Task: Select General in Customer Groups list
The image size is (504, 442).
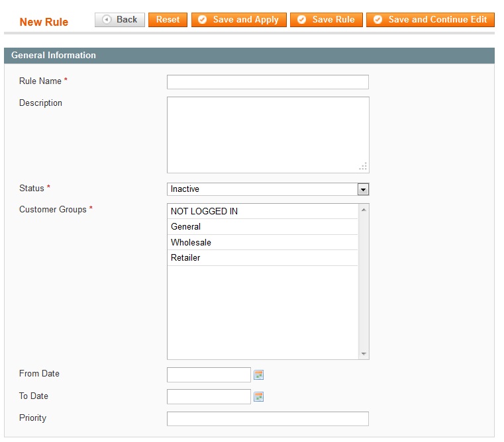Action: pos(263,227)
